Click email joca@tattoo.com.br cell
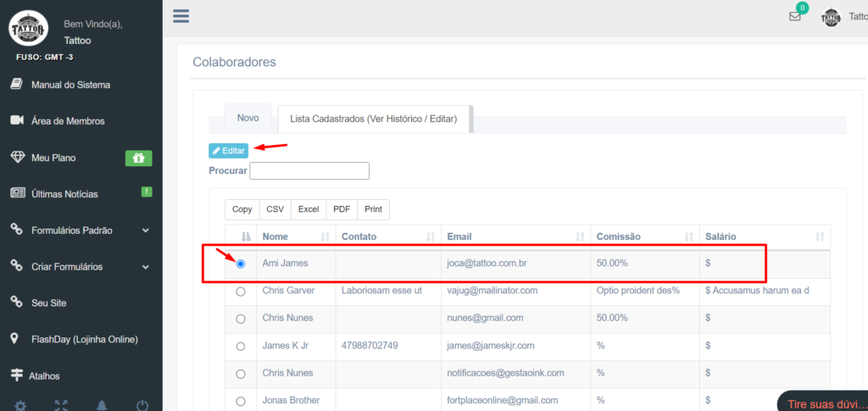This screenshot has height=411, width=868. tap(487, 264)
